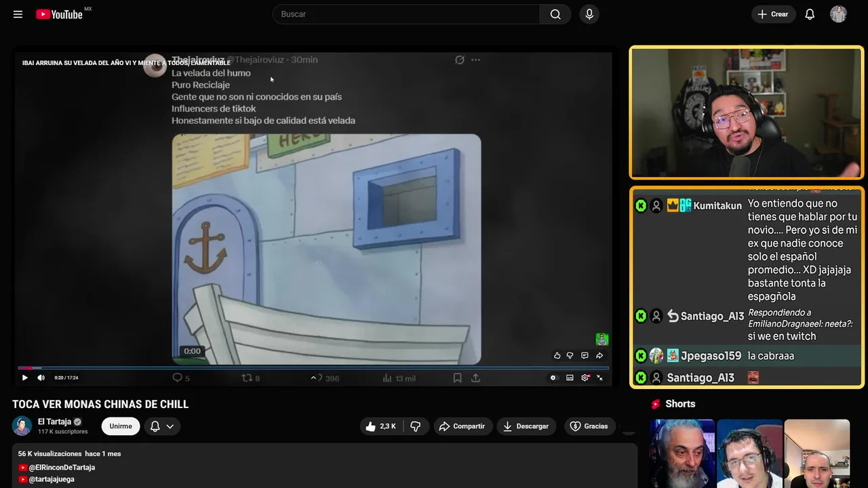Play the video
This screenshot has width=868, height=488.
pos(25,378)
